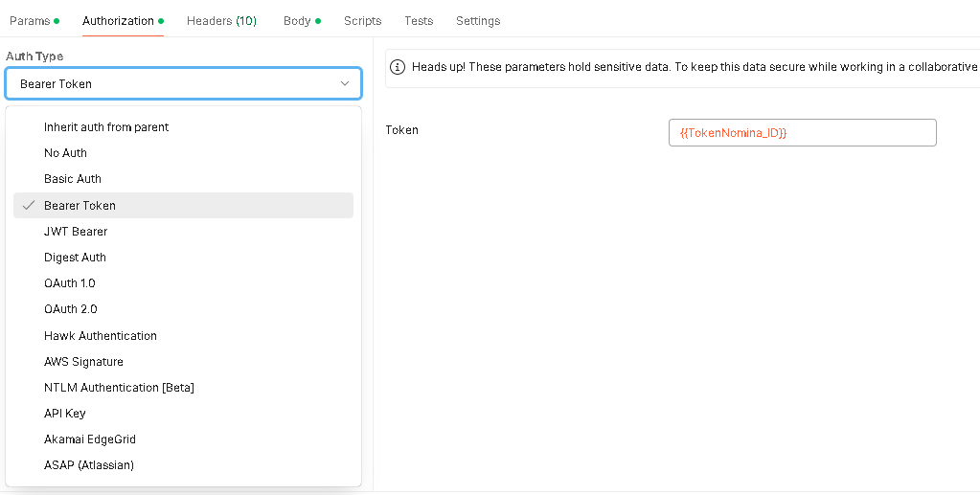Pick AWS Signature auth type
The height and width of the screenshot is (495, 980).
(183, 362)
